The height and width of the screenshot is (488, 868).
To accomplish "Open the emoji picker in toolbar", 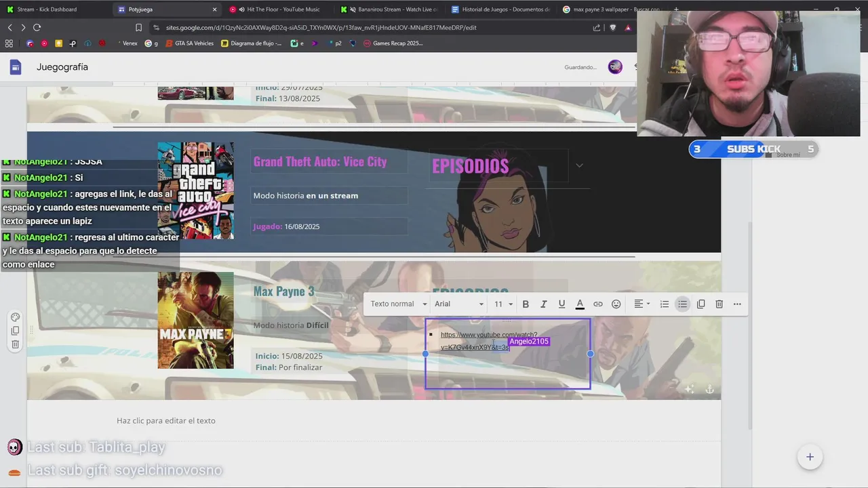I will [x=616, y=304].
